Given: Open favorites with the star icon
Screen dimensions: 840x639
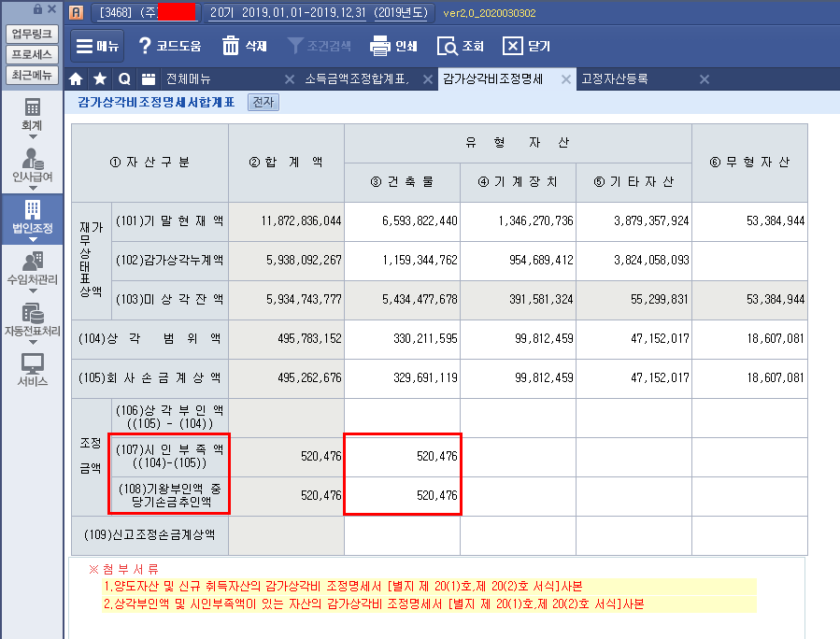Looking at the screenshot, I should [x=100, y=79].
